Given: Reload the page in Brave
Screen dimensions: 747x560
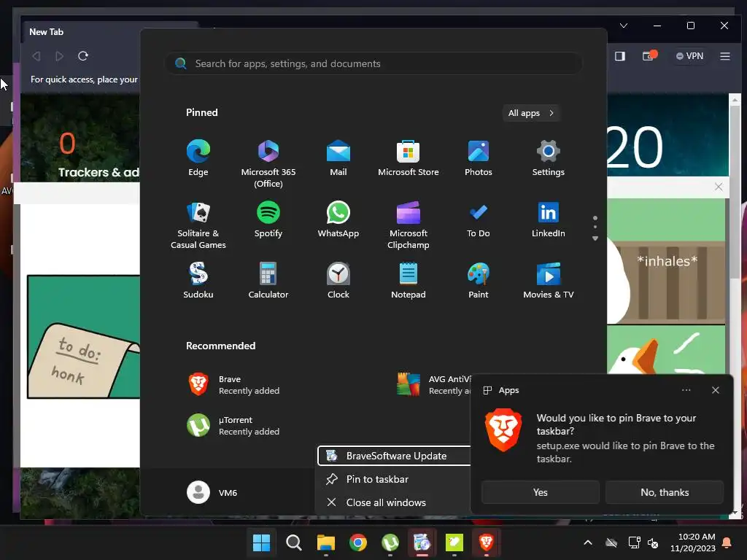Looking at the screenshot, I should tap(83, 56).
